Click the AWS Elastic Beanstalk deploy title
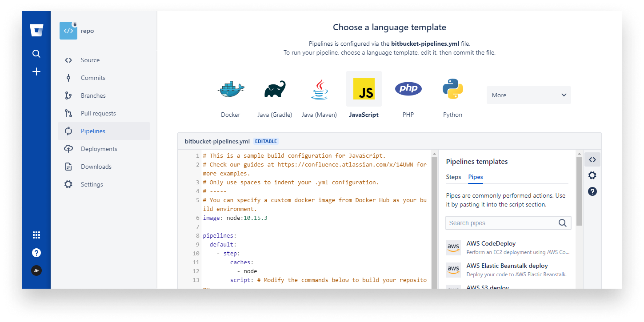 (507, 266)
